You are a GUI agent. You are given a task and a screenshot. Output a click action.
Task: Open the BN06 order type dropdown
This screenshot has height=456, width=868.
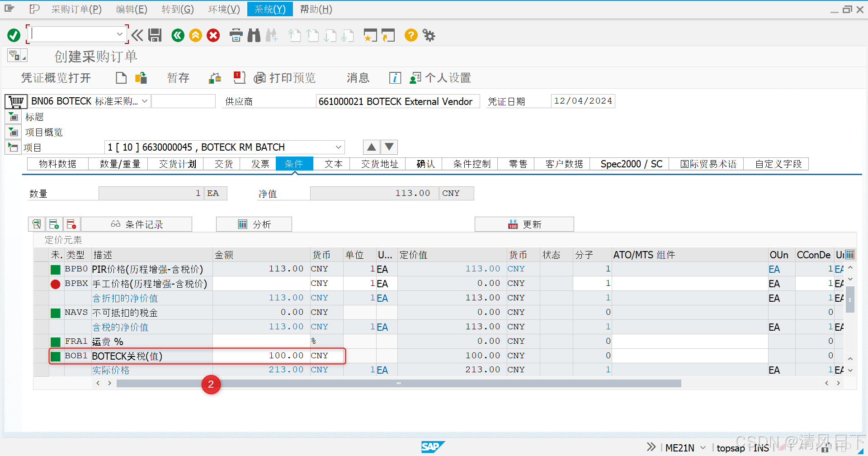(145, 101)
